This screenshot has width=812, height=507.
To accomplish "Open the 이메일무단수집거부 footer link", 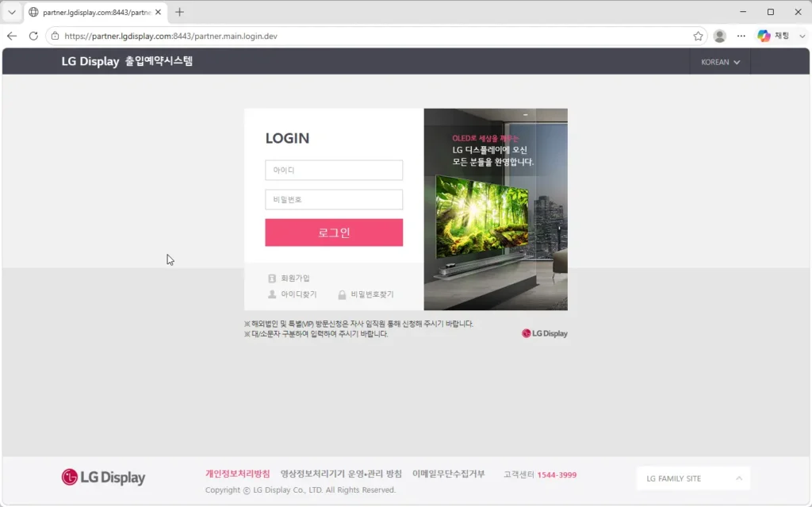I will (x=449, y=474).
